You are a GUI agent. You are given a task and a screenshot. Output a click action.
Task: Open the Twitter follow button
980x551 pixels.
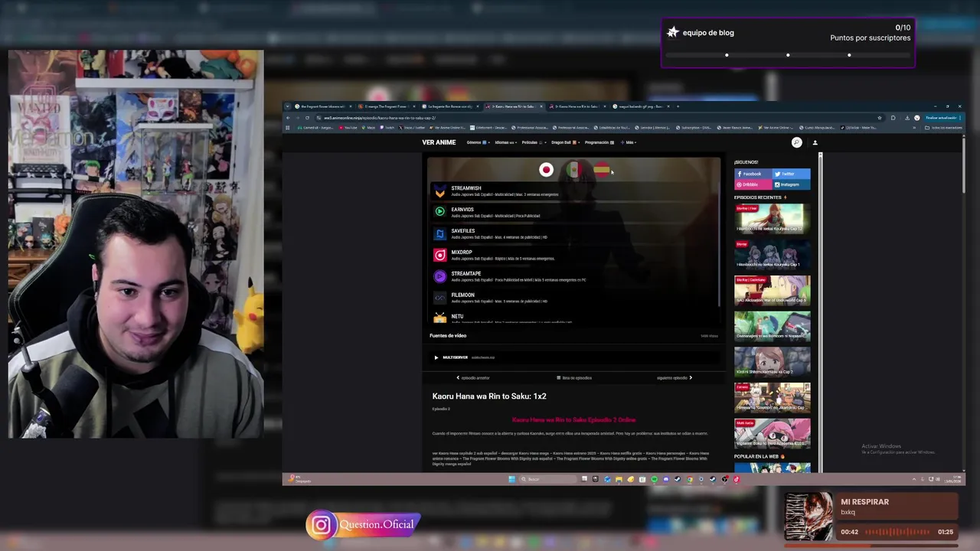(x=791, y=174)
